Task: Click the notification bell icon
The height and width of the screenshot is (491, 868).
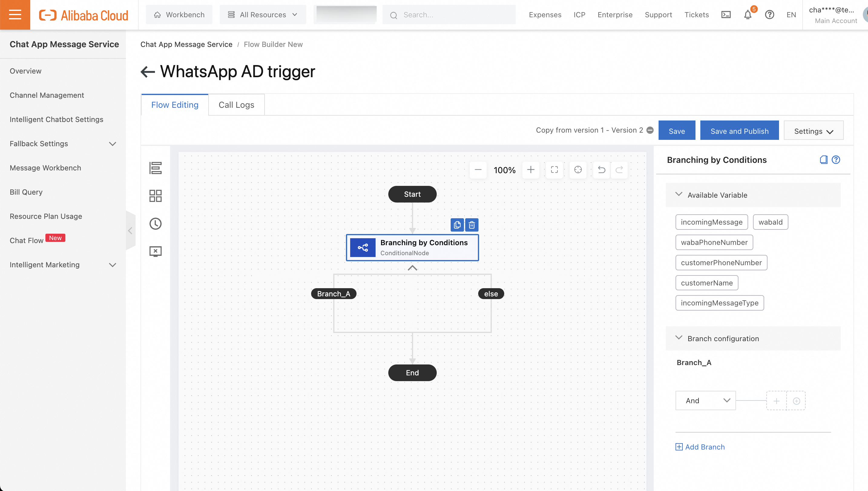Action: tap(747, 15)
